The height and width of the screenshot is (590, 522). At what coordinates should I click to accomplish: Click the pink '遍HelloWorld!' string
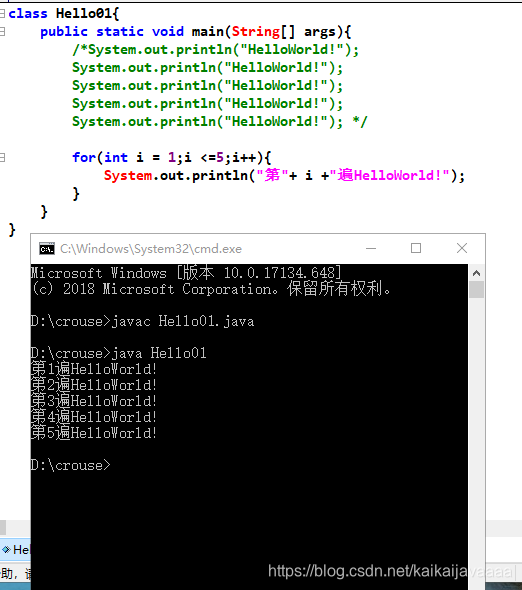point(390,175)
